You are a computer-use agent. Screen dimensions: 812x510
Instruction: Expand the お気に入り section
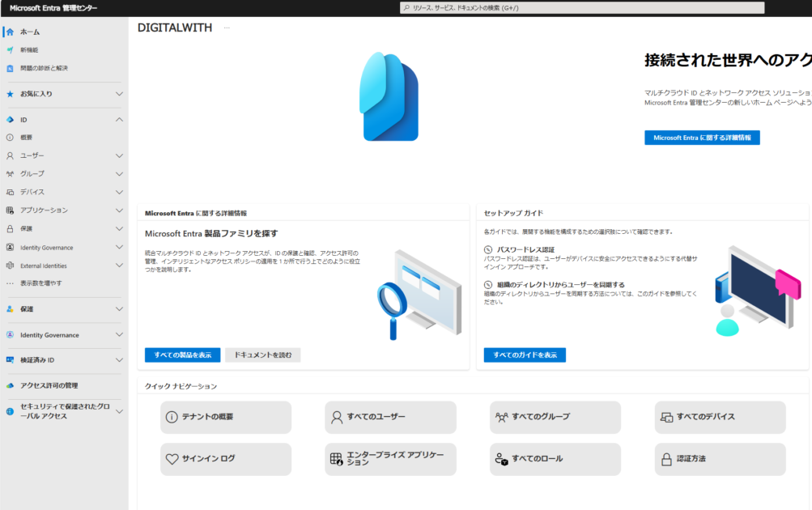tap(119, 93)
